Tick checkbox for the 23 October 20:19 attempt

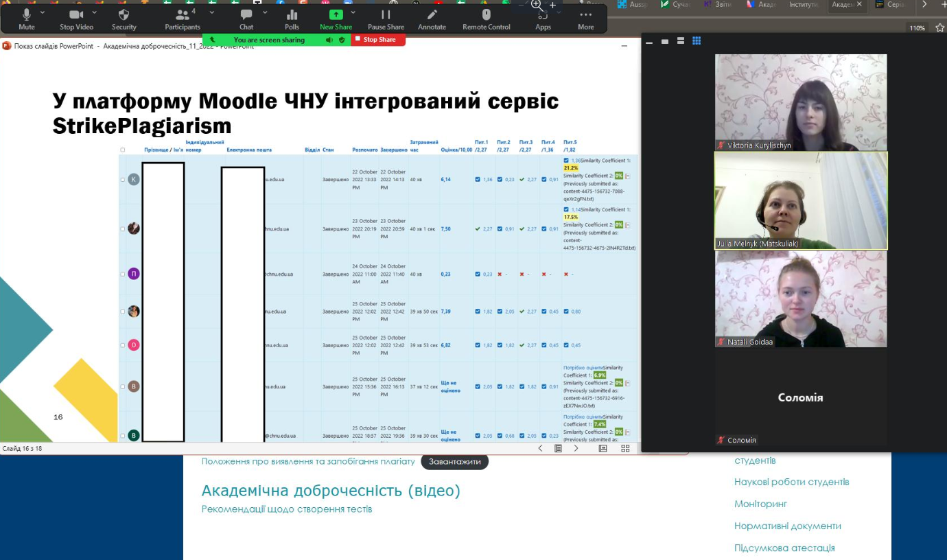pos(123,229)
